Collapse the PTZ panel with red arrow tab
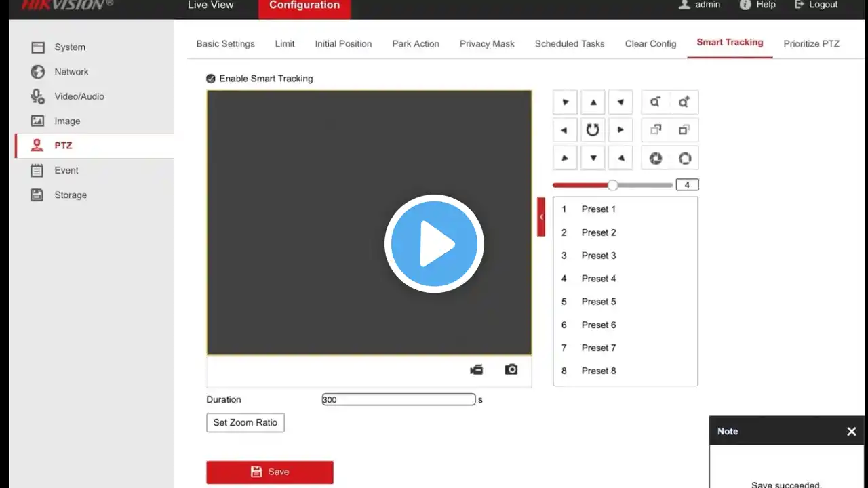 pyautogui.click(x=541, y=217)
